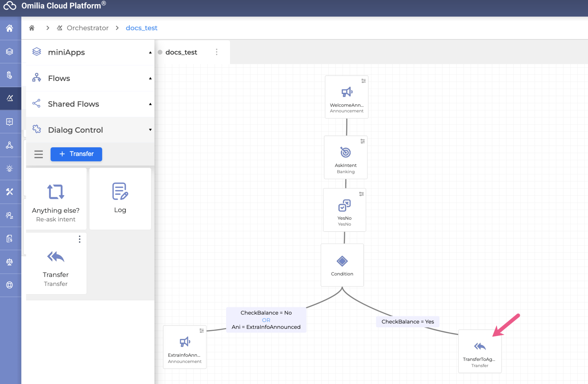Select the Log dialog control card
The height and width of the screenshot is (384, 588).
(120, 199)
